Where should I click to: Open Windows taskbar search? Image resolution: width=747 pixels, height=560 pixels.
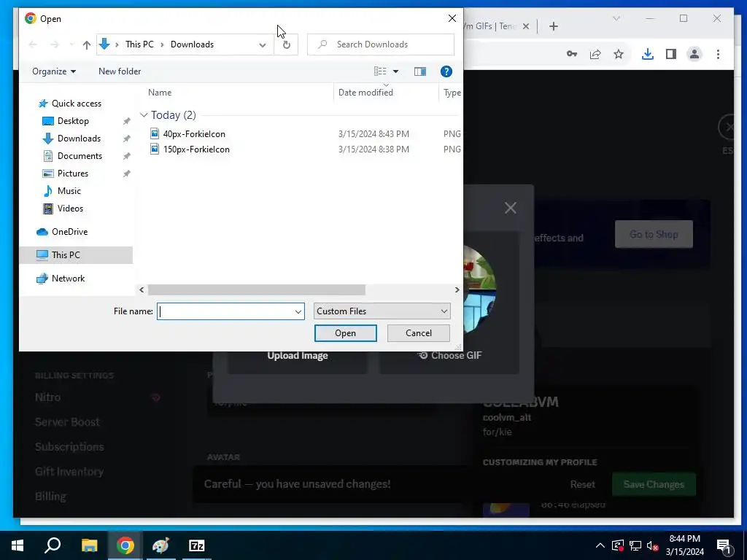pyautogui.click(x=53, y=545)
